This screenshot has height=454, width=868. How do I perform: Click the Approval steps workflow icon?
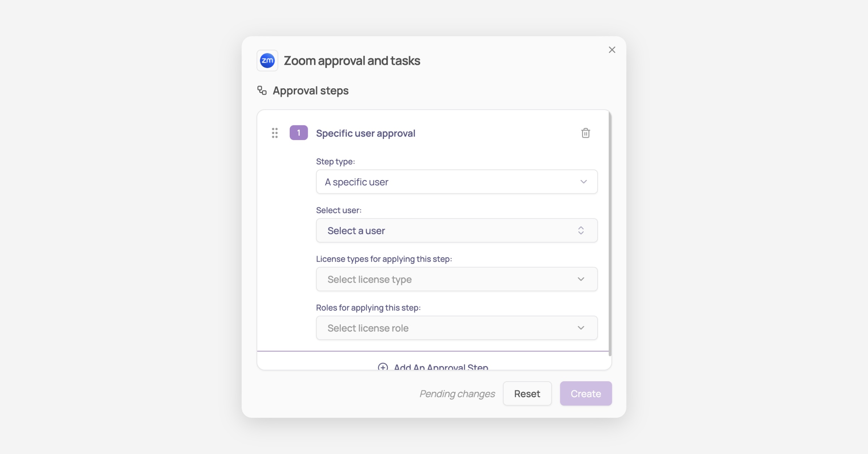(262, 91)
